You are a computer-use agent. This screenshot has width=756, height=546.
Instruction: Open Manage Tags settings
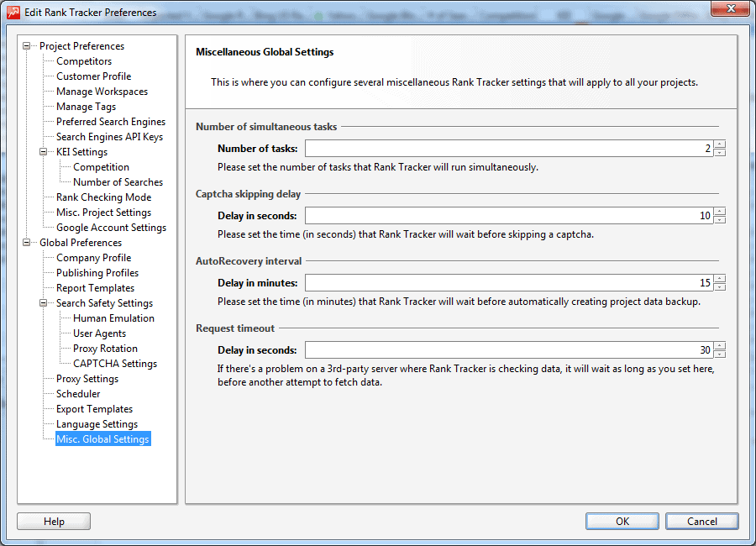(x=86, y=107)
